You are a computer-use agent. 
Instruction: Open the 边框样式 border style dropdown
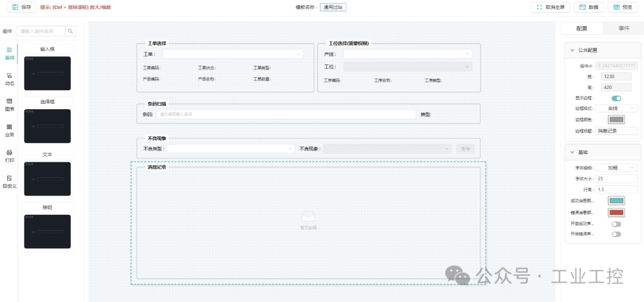pos(617,109)
